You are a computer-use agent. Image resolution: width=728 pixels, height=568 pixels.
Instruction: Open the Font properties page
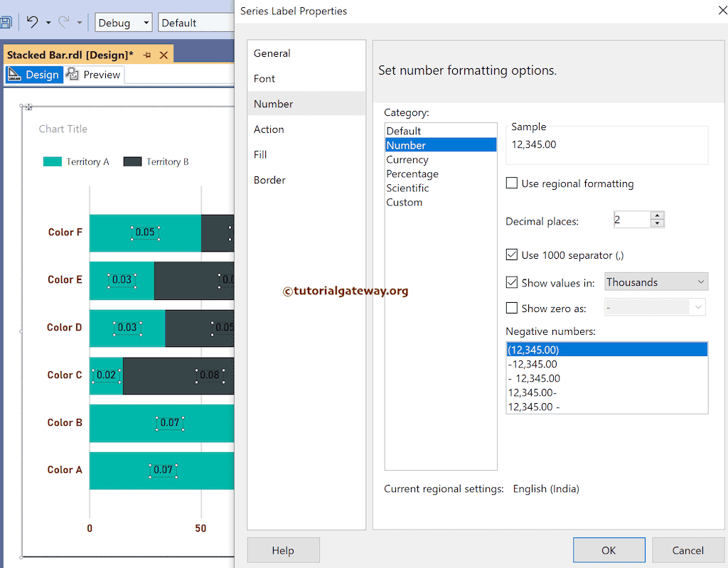click(x=263, y=78)
